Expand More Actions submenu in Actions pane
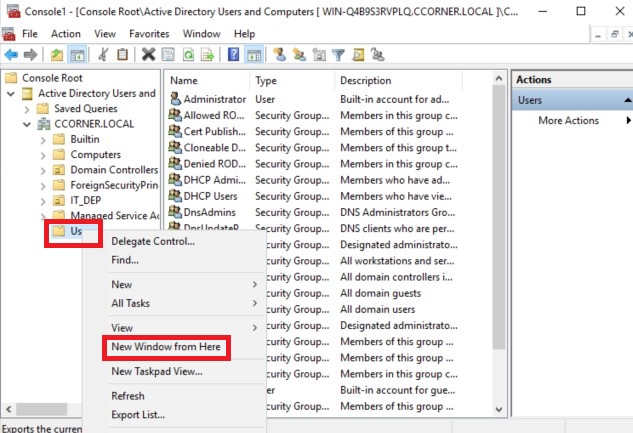Screen dimensions: 633x433 628,120
